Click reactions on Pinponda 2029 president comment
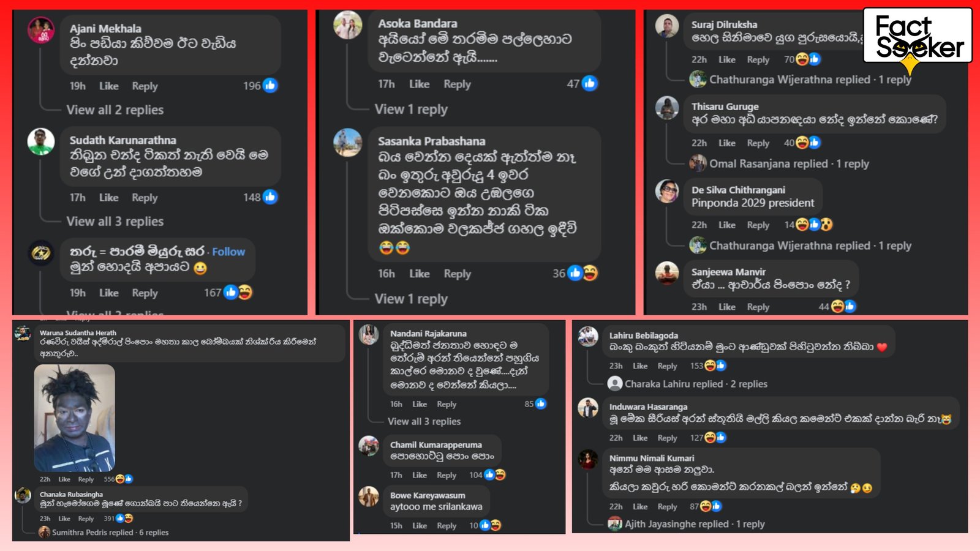The height and width of the screenshot is (551, 980). (814, 225)
